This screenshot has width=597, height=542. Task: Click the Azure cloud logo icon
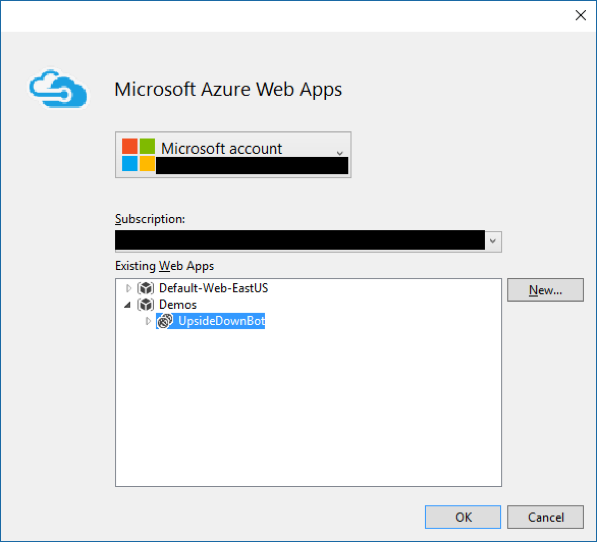click(58, 88)
